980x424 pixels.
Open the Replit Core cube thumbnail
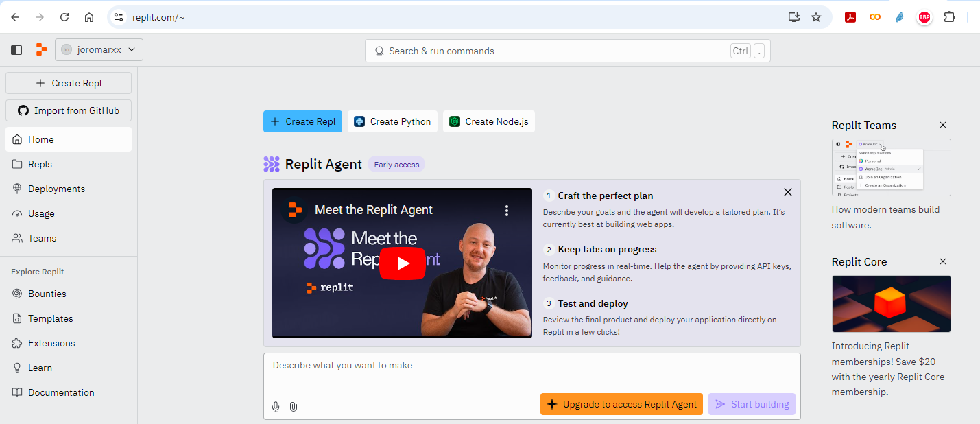[x=892, y=304]
